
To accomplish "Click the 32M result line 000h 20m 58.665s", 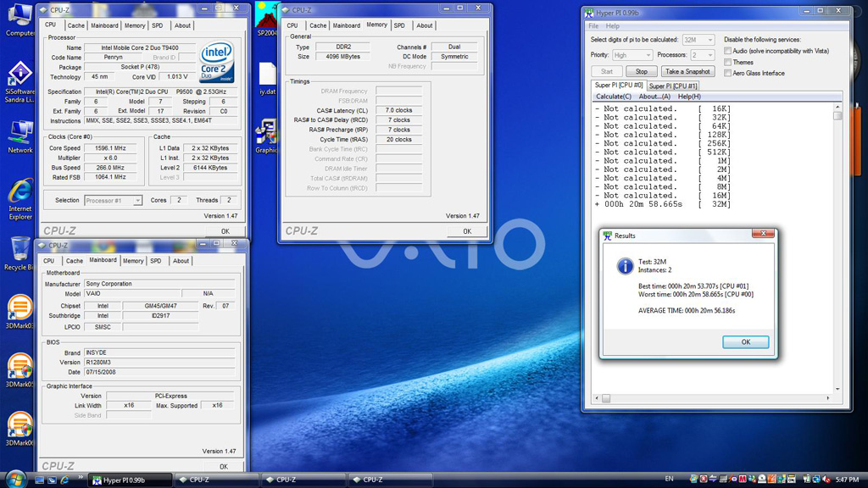I will (x=663, y=204).
